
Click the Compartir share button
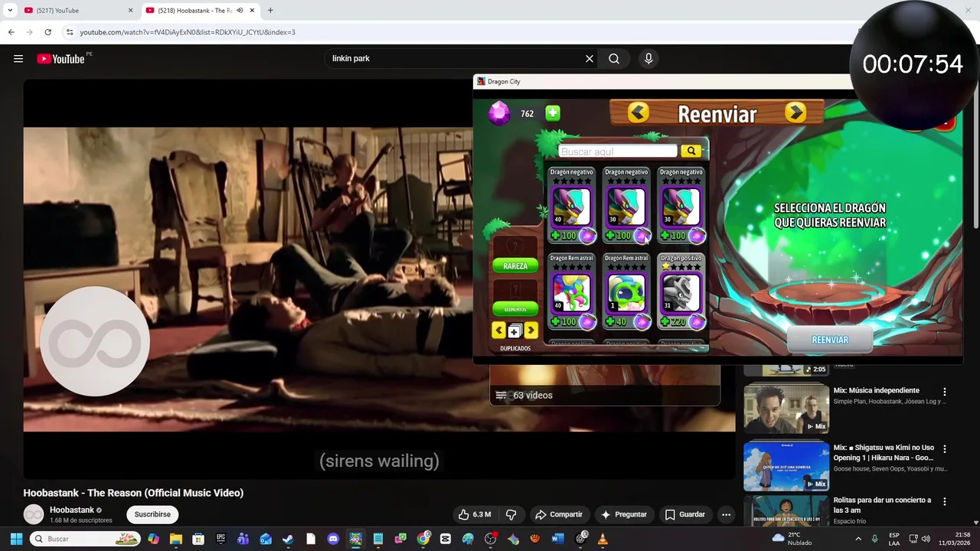[x=559, y=514]
